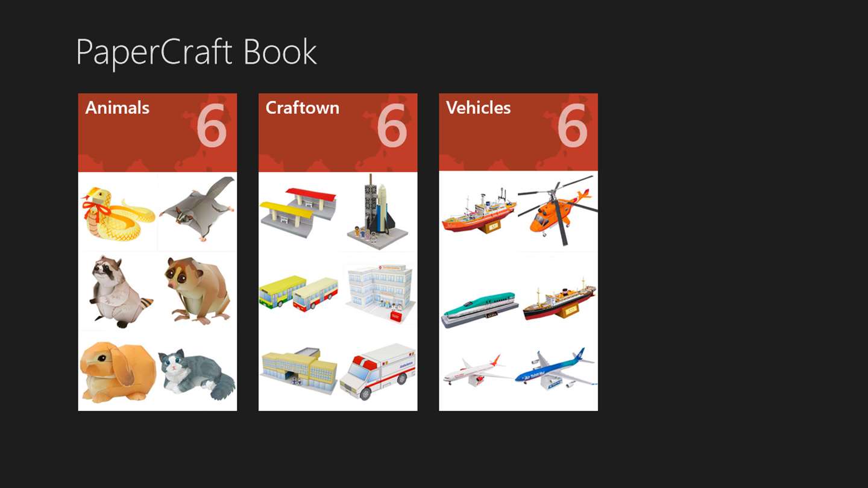This screenshot has height=488, width=868.
Task: Open the Craftown category header
Action: pyautogui.click(x=338, y=133)
